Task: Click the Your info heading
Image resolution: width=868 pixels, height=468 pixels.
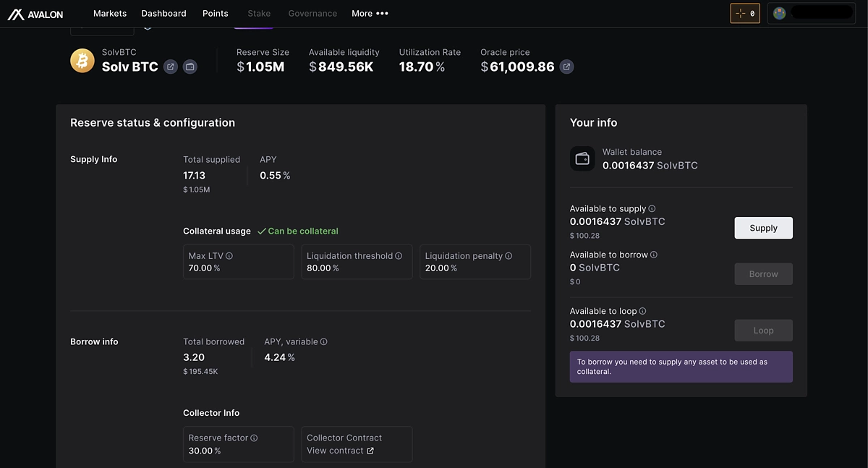Action: (594, 123)
